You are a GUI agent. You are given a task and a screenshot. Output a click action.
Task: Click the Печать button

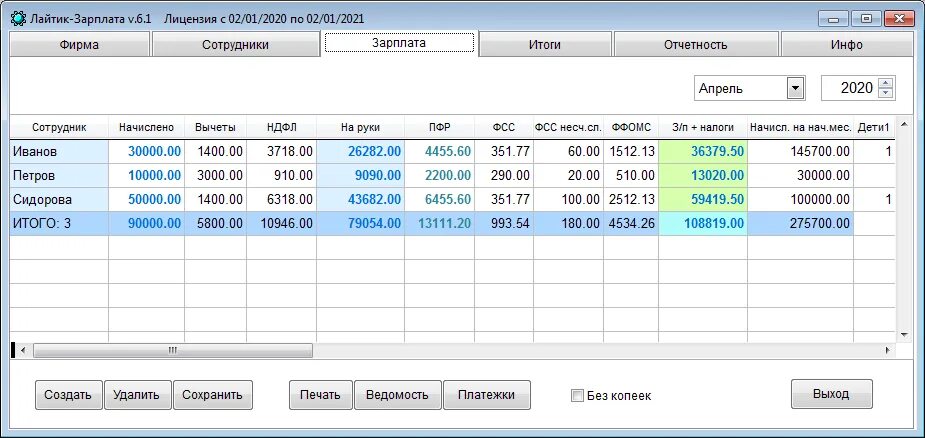(x=320, y=395)
